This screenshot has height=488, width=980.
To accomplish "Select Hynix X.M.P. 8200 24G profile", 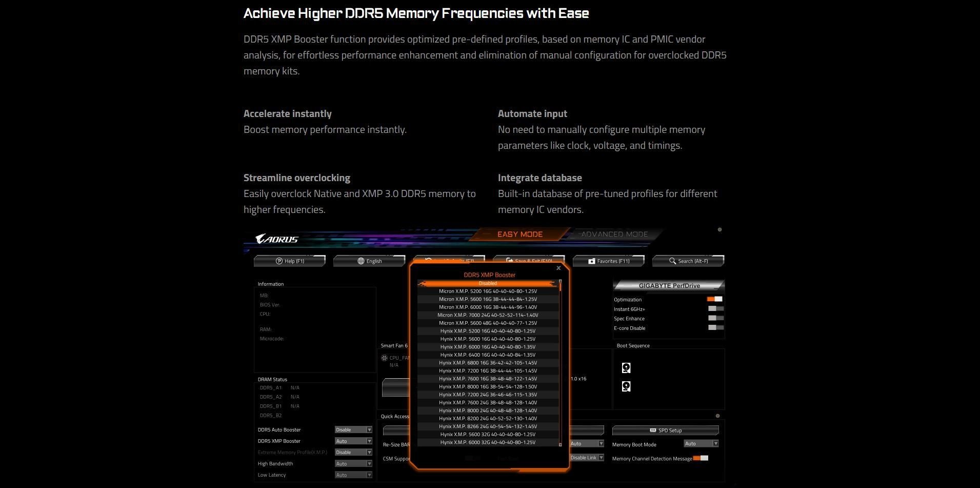I will click(x=488, y=418).
